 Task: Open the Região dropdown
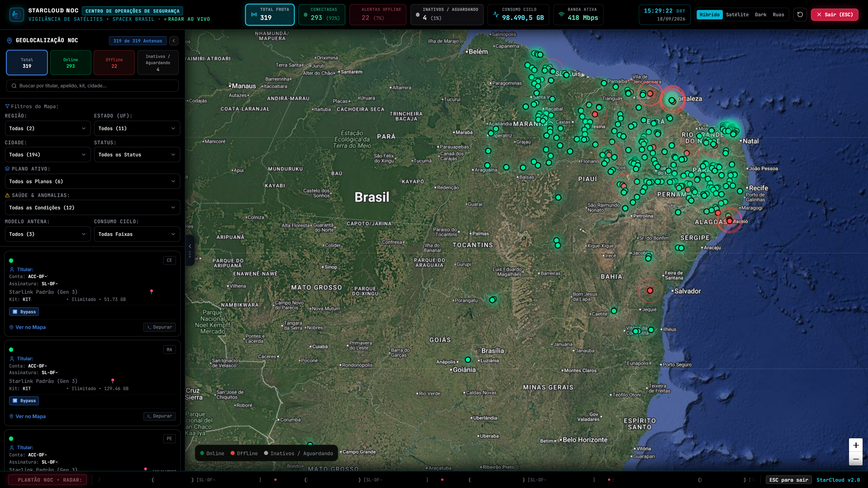48,128
